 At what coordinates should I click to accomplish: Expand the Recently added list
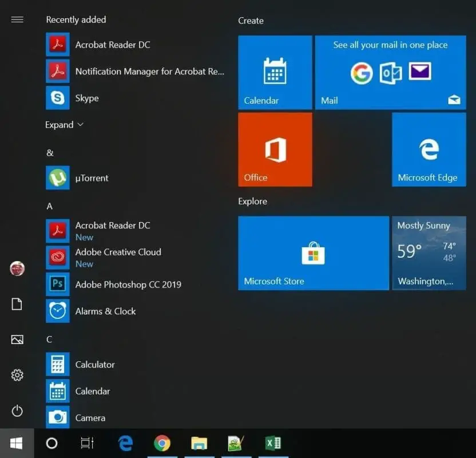(x=64, y=125)
